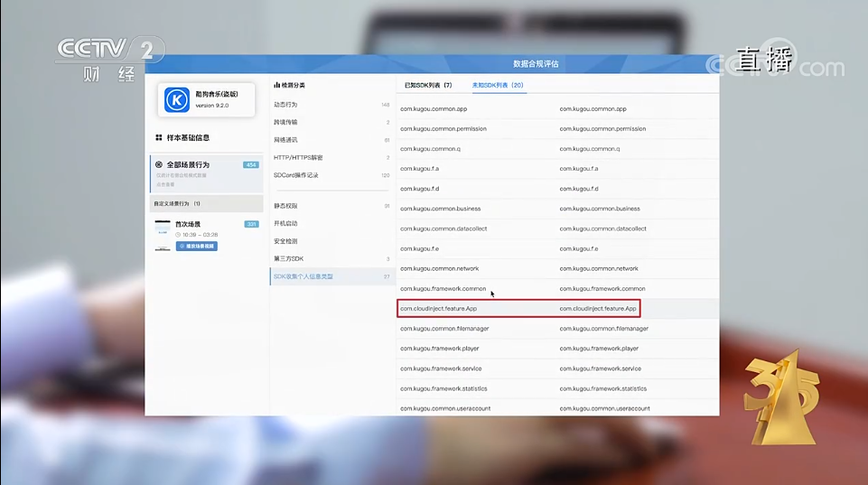Click the circle icon beside 全部场景行为

pos(159,165)
